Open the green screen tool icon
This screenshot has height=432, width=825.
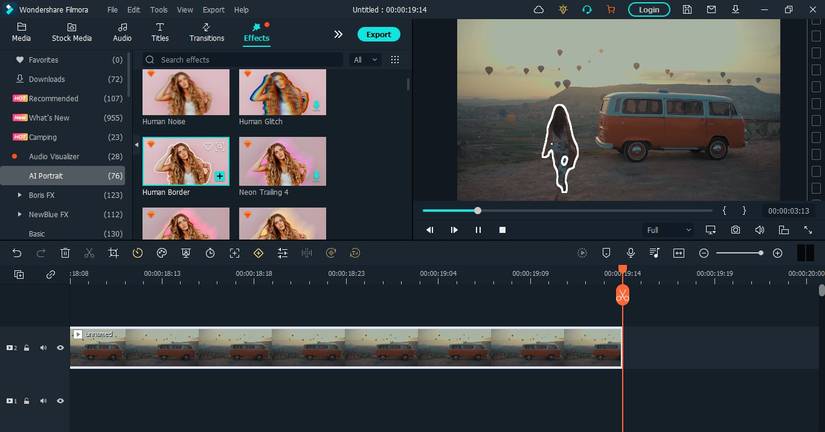186,253
